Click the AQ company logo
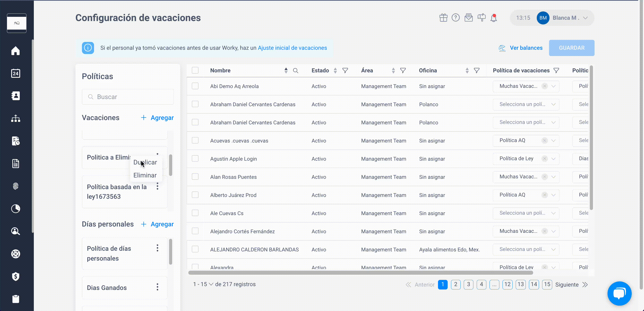The image size is (644, 311). [17, 23]
